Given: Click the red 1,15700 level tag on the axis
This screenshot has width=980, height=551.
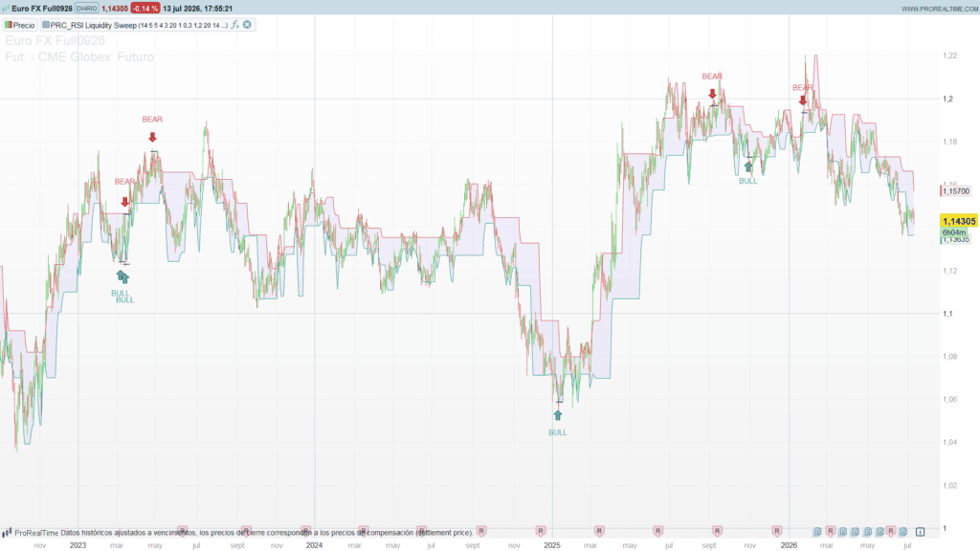Looking at the screenshot, I should (x=956, y=191).
